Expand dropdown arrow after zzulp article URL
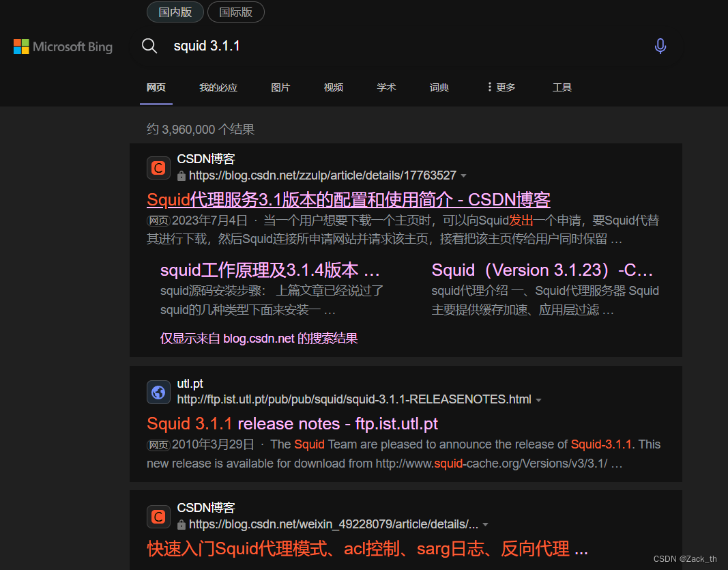Viewport: 728px width, 570px height. 463,175
